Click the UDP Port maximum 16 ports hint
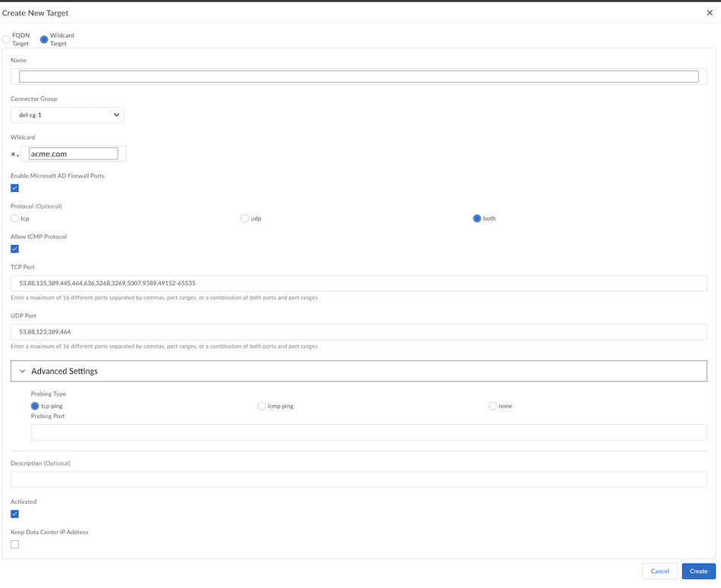This screenshot has width=721, height=588. (x=164, y=346)
